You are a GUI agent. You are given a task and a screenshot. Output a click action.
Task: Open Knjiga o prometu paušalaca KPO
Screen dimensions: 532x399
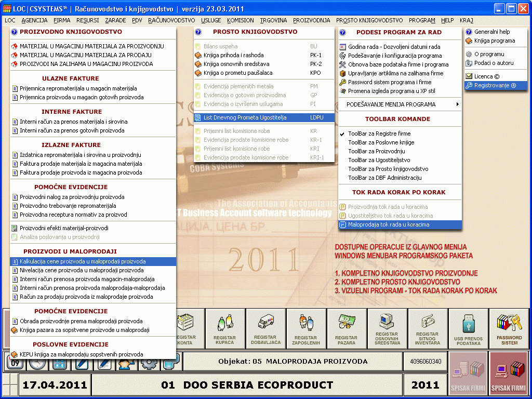click(x=264, y=73)
